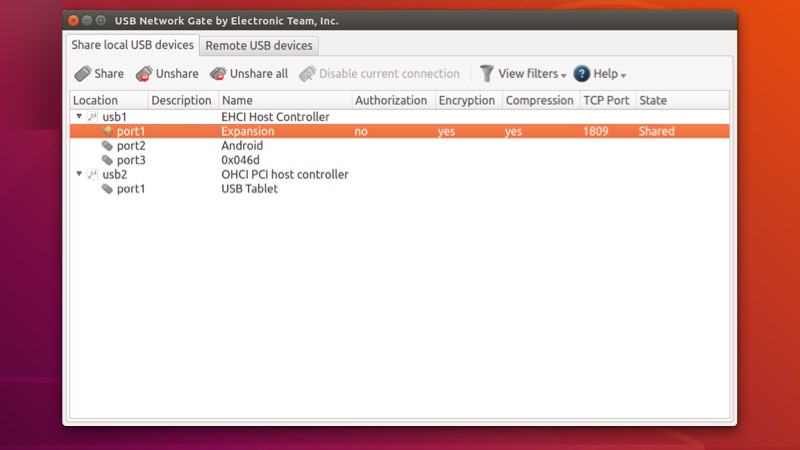Minimize the USB Network Gate window

pos(87,20)
